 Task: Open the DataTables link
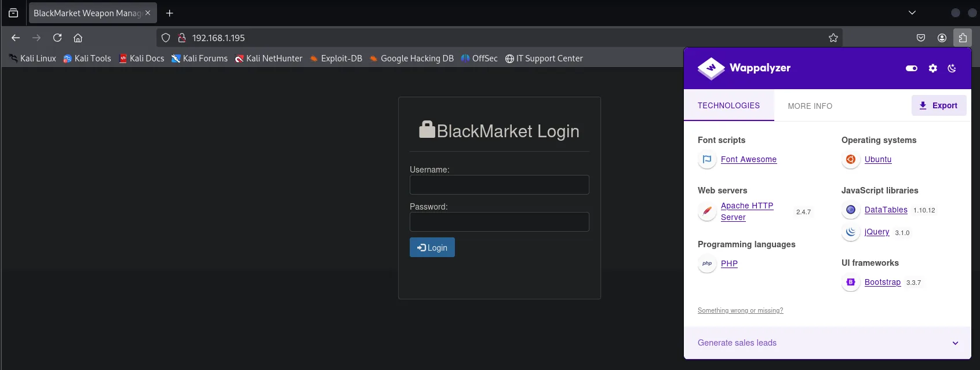[x=886, y=210]
